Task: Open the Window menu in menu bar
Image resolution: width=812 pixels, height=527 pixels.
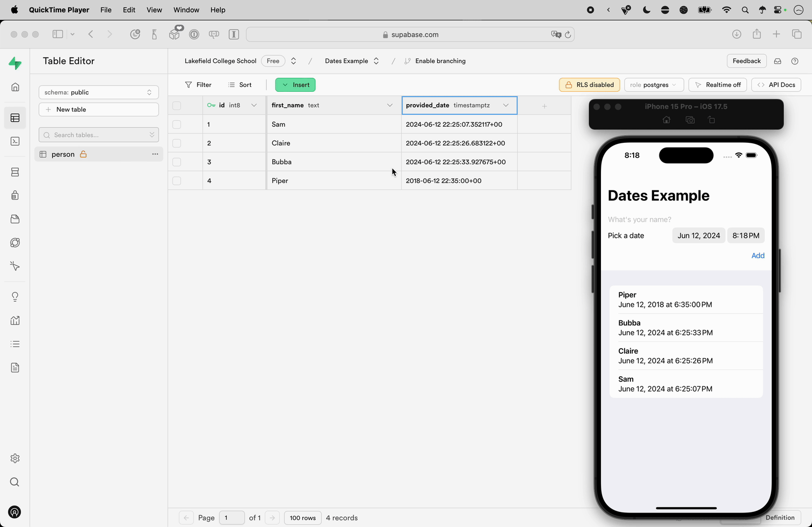Action: 186,10
